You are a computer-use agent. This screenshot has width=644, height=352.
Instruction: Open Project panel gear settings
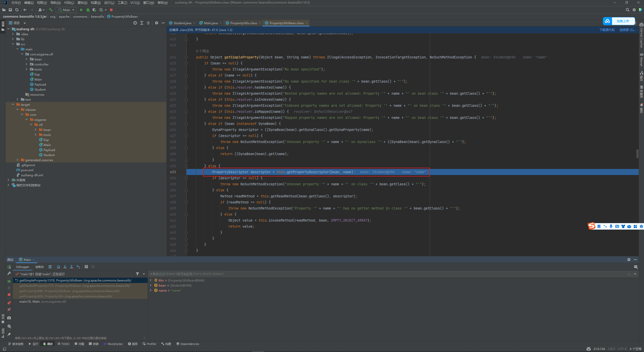(157, 23)
